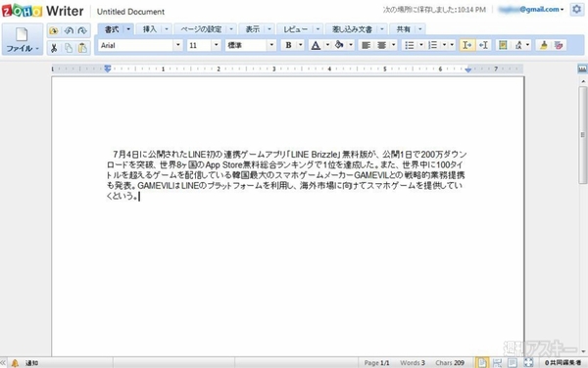The width and height of the screenshot is (588, 368).
Task: Expand the 挿入 tab arrow
Action: tap(167, 29)
